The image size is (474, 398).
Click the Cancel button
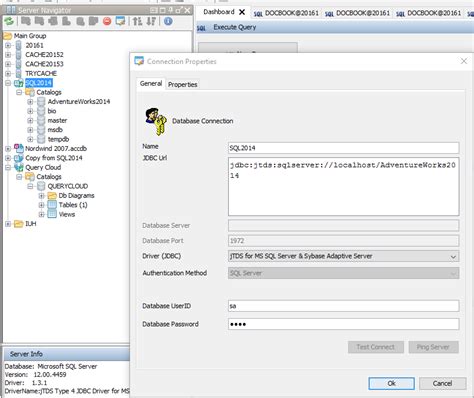442,383
